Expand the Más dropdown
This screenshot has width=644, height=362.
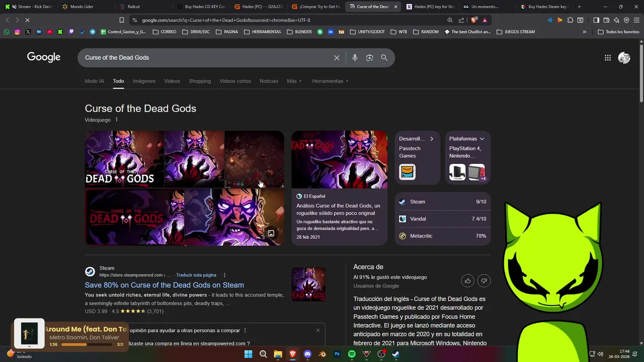click(x=294, y=81)
